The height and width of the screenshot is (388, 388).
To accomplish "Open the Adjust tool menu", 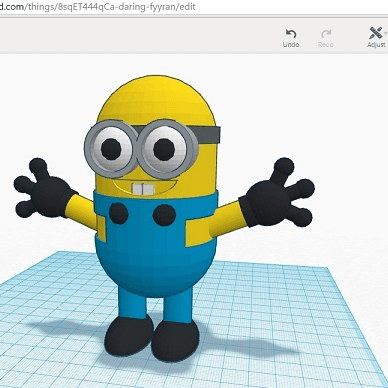I will click(377, 37).
